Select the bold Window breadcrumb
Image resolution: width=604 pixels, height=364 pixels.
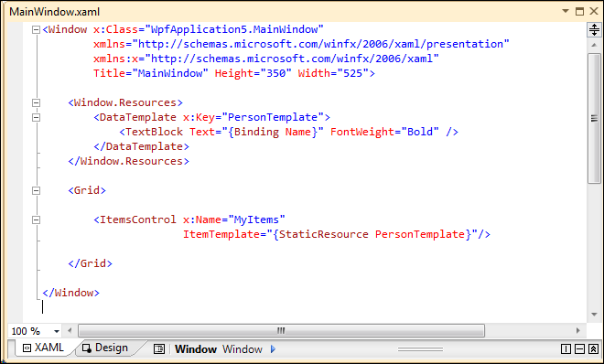pyautogui.click(x=196, y=349)
